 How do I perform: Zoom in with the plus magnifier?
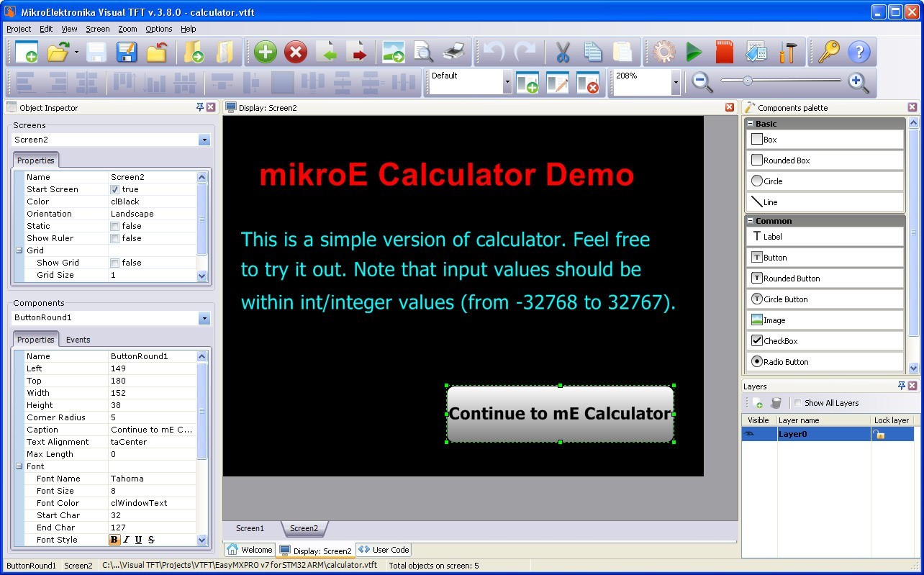858,82
